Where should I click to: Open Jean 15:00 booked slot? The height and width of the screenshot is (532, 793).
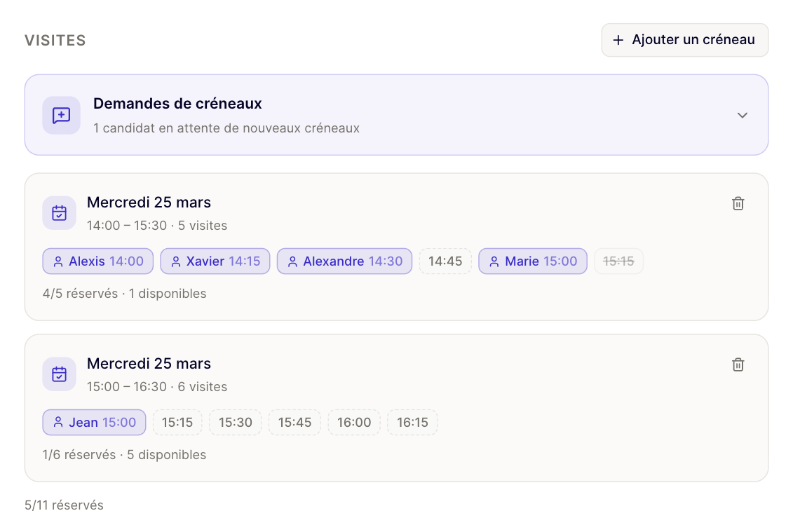coord(94,423)
